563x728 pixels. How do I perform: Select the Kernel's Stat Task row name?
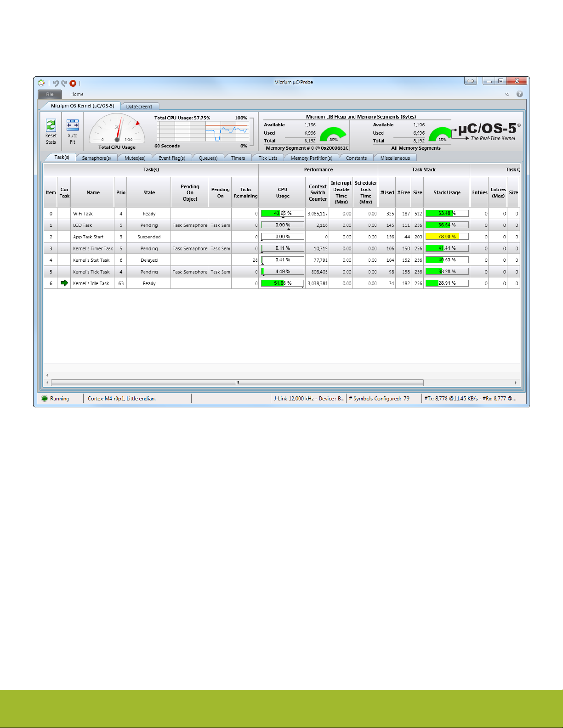coord(91,260)
